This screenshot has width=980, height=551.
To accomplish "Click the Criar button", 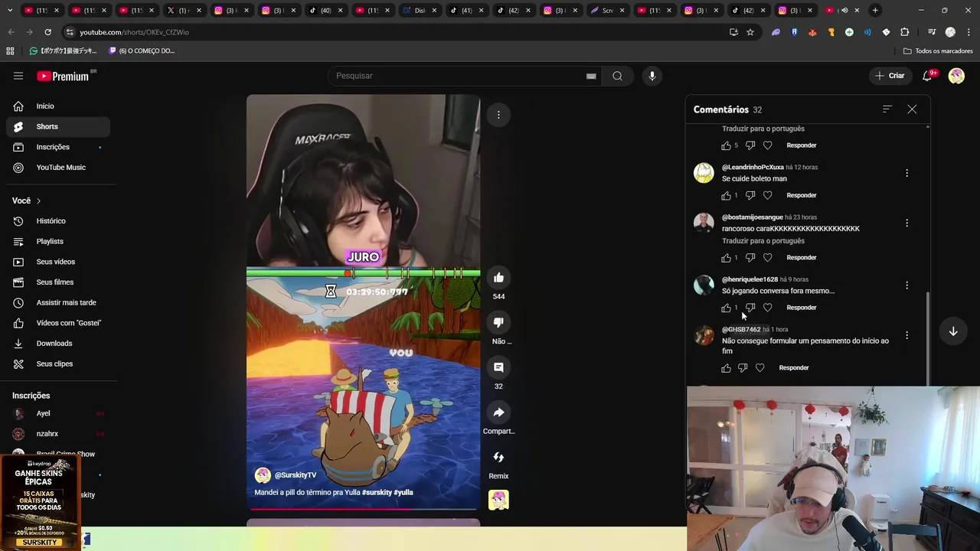I will (890, 76).
